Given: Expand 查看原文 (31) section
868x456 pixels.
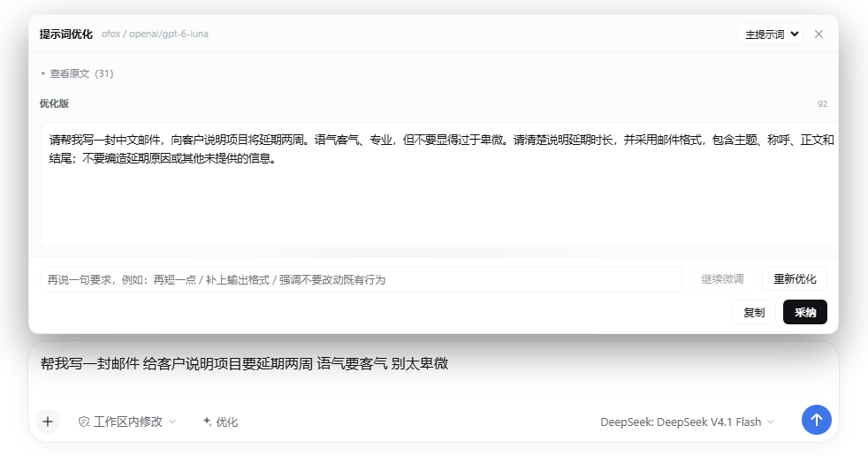Looking at the screenshot, I should click(78, 73).
